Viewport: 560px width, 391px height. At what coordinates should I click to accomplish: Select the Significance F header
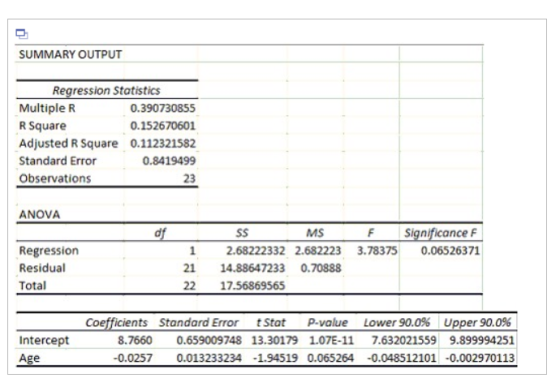[440, 233]
